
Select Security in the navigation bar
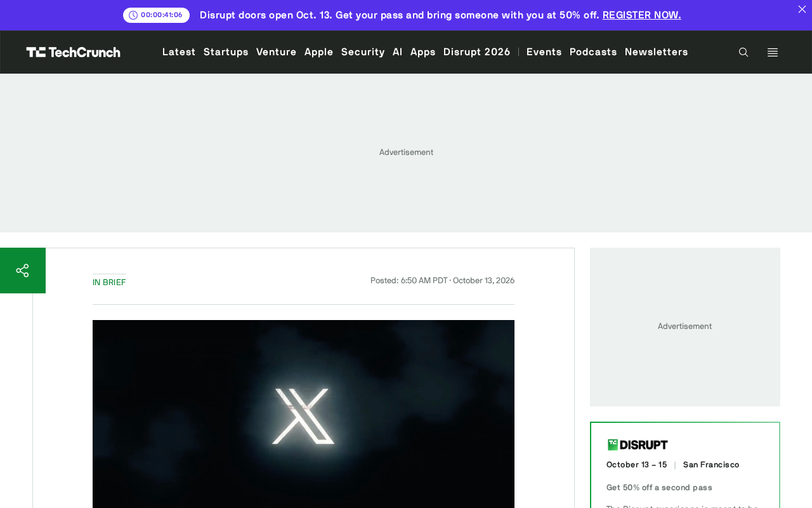pyautogui.click(x=363, y=52)
